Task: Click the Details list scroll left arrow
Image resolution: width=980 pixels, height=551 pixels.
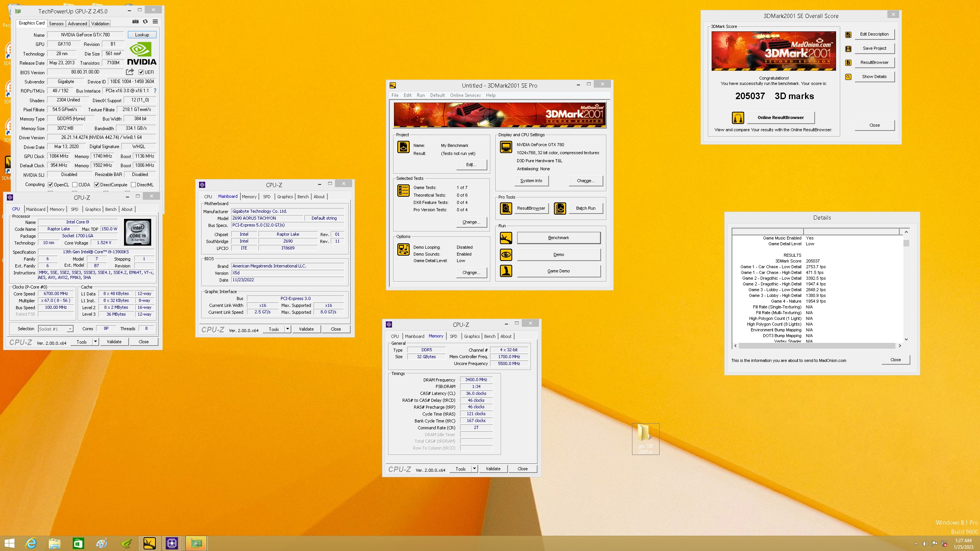Action: coord(735,346)
